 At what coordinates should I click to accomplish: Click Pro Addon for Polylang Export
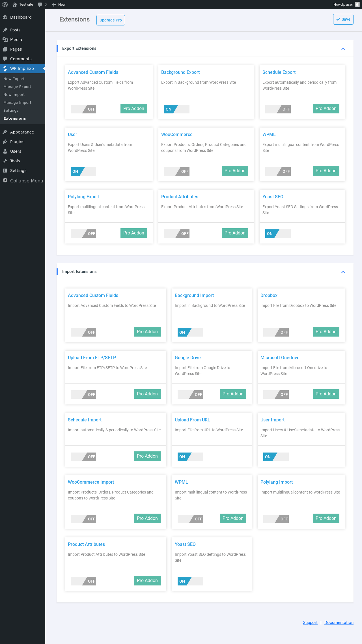coord(134,233)
